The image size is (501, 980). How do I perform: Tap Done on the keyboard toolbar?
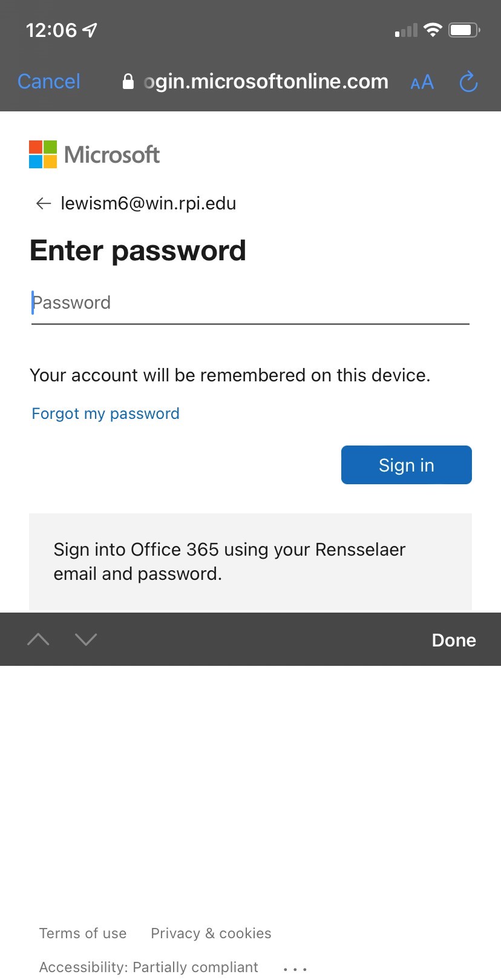pyautogui.click(x=454, y=640)
